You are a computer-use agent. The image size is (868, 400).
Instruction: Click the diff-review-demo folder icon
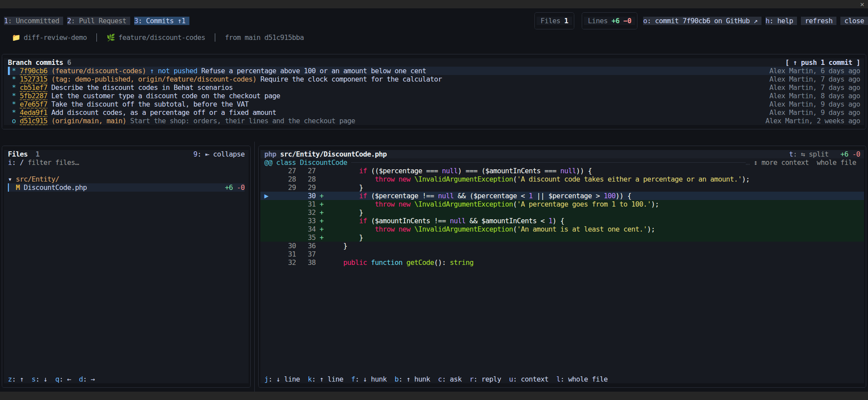pyautogui.click(x=16, y=38)
